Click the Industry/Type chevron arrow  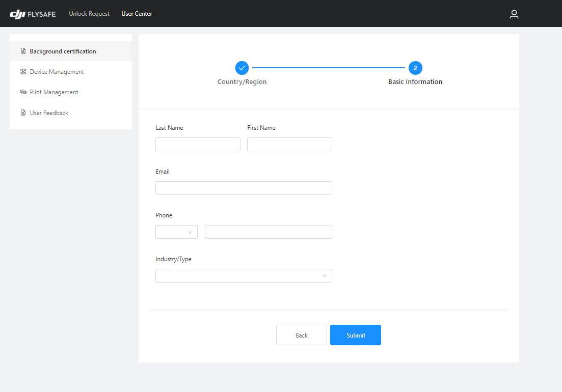click(x=325, y=275)
